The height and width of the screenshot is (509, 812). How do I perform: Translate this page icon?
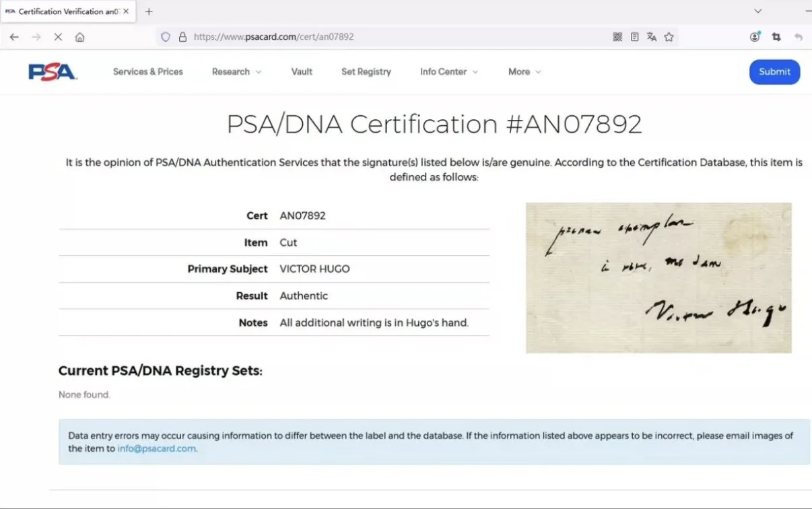[651, 37]
